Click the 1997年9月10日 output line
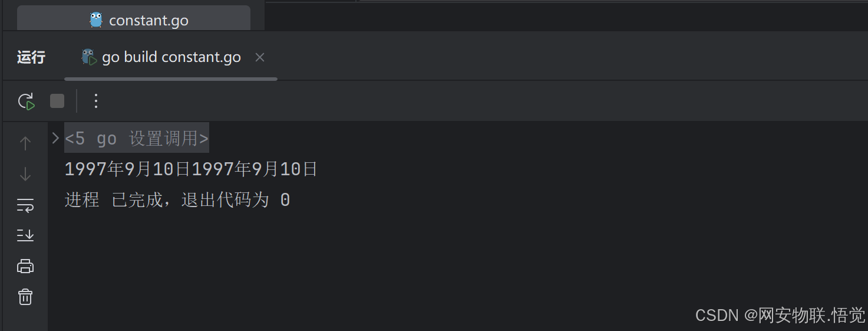Viewport: 868px width, 331px height. coord(191,169)
